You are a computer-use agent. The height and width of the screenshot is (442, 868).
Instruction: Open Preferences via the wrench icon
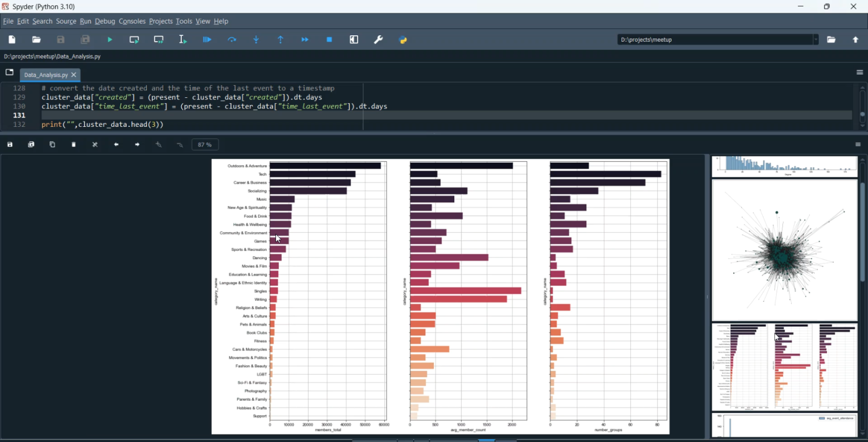tap(378, 40)
